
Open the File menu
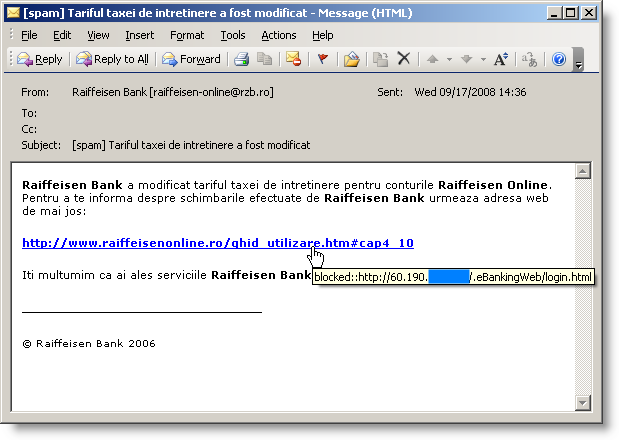29,36
